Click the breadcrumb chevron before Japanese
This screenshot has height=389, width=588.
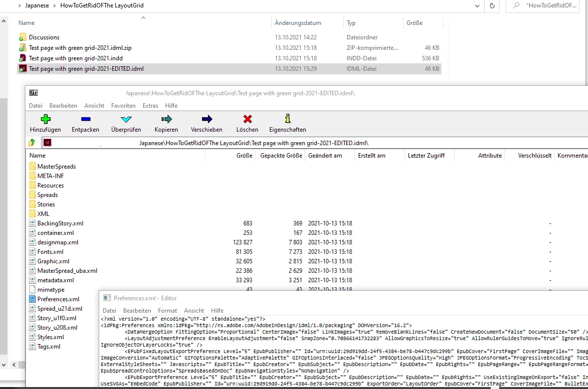[x=19, y=5]
